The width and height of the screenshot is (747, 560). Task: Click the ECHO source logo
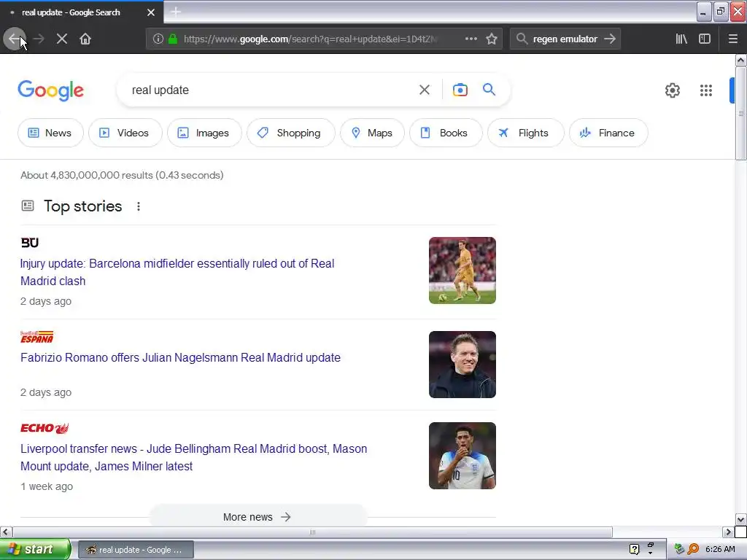click(x=44, y=428)
